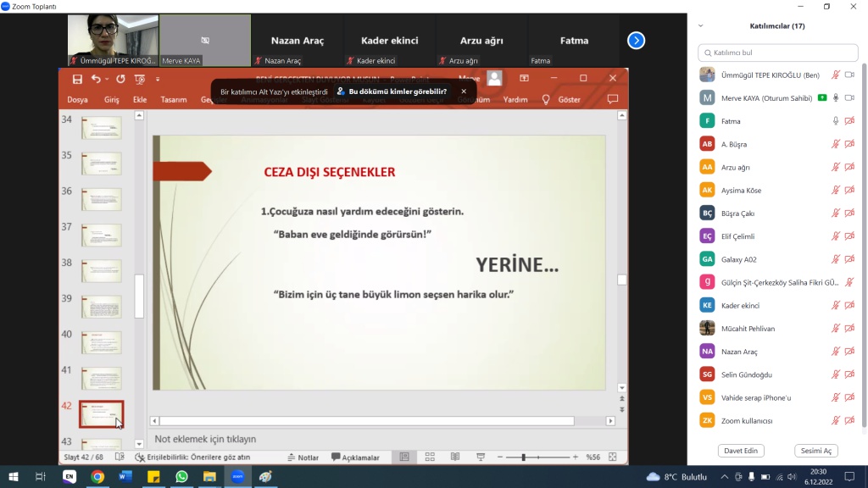Open Reading view from status bar

click(x=455, y=457)
